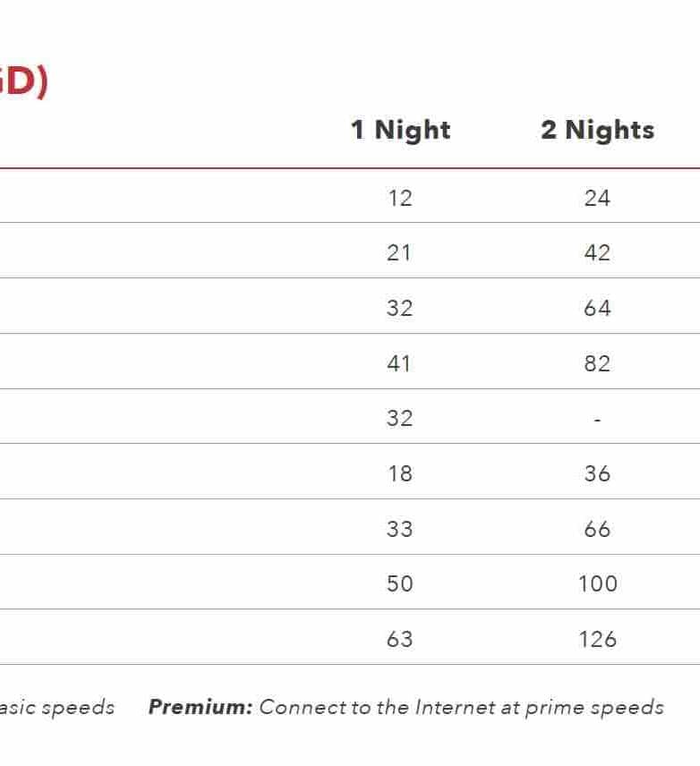Click the 42 value in the table
This screenshot has height=766, width=700.
pos(597,253)
